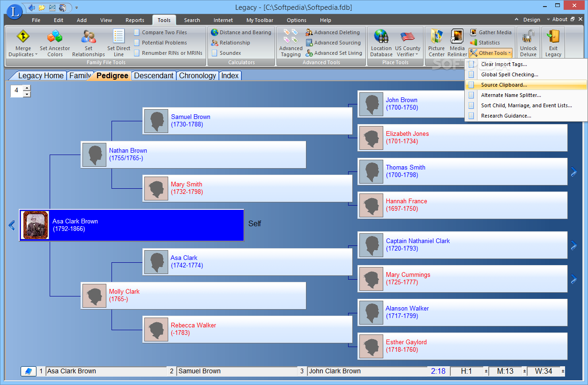588x385 pixels.
Task: Open Distance and Bearing calculator
Action: click(241, 32)
